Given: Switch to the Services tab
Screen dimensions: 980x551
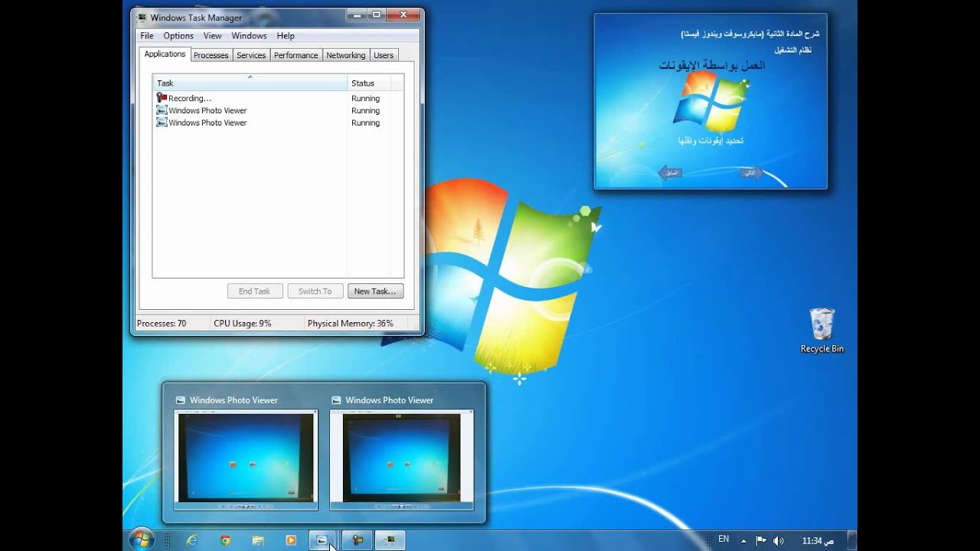Looking at the screenshot, I should pos(251,55).
